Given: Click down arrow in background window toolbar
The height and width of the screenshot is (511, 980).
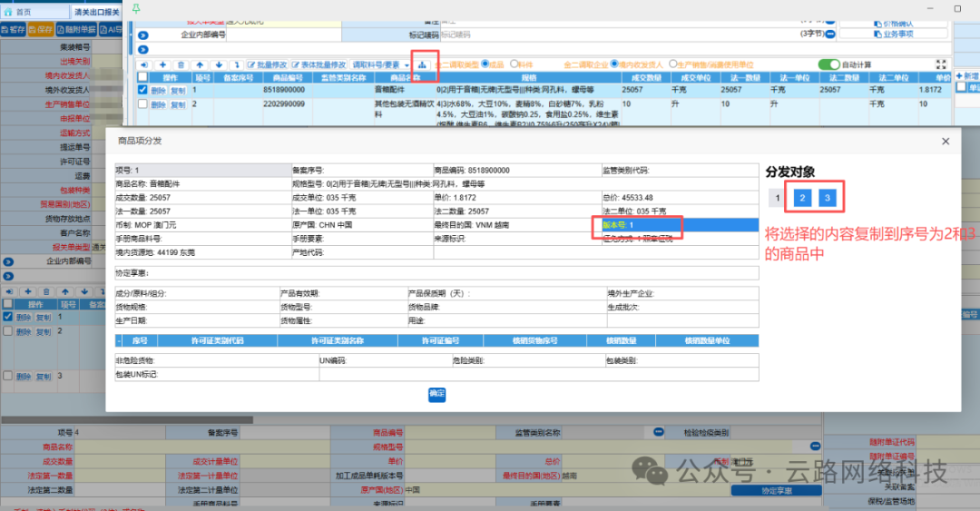Looking at the screenshot, I should pyautogui.click(x=83, y=292).
